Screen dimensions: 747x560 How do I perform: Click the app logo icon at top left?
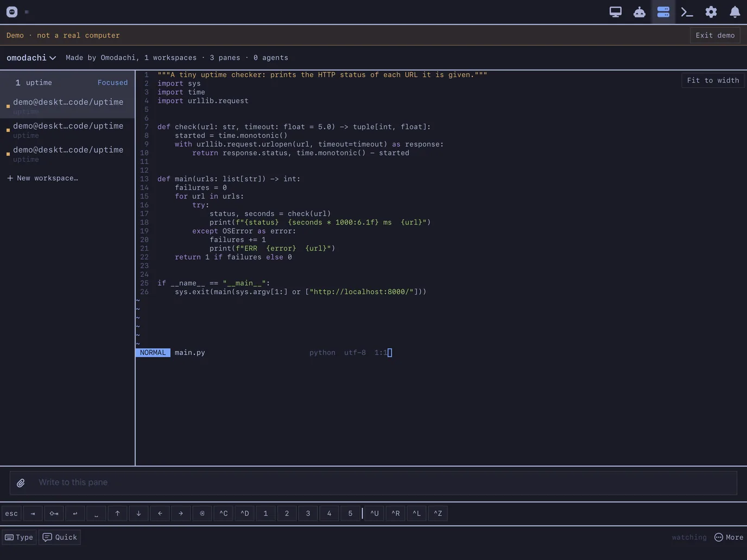[x=12, y=12]
